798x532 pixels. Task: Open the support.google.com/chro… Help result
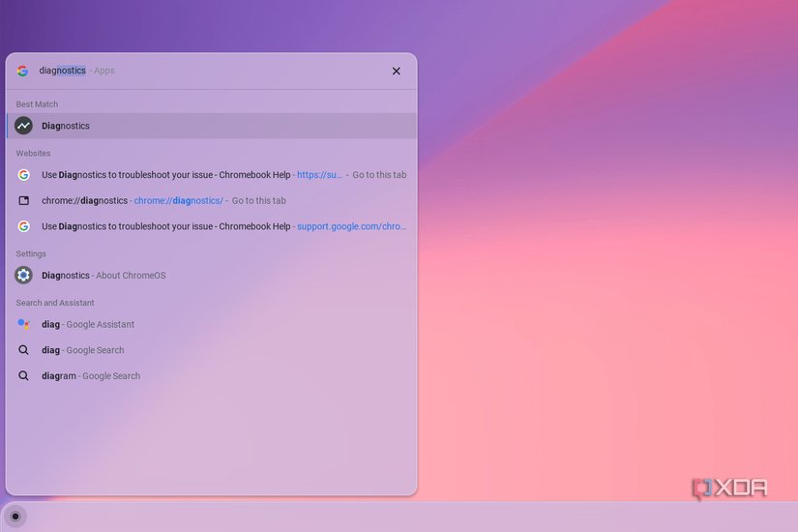tap(212, 226)
